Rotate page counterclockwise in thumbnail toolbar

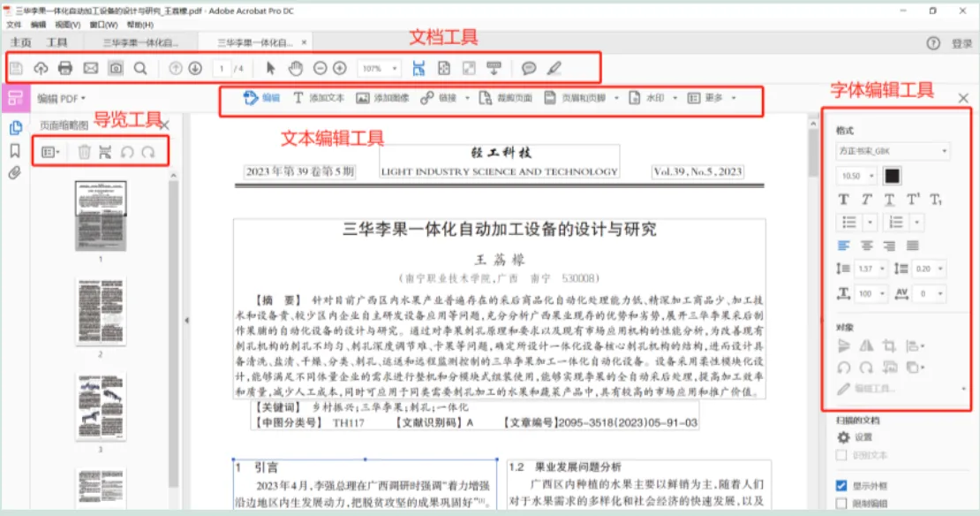(x=127, y=152)
